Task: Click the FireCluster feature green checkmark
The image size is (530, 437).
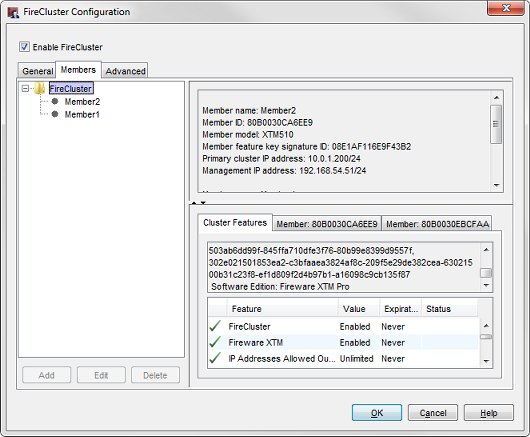Action: coord(215,326)
